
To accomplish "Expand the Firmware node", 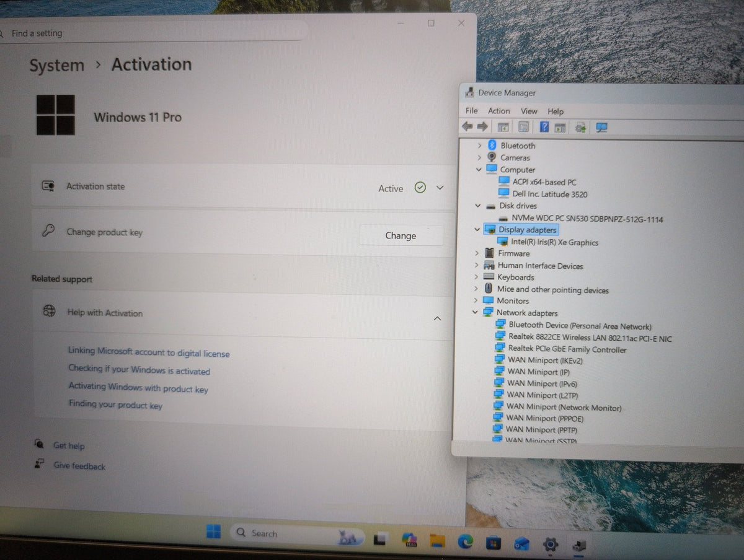I will tap(476, 253).
